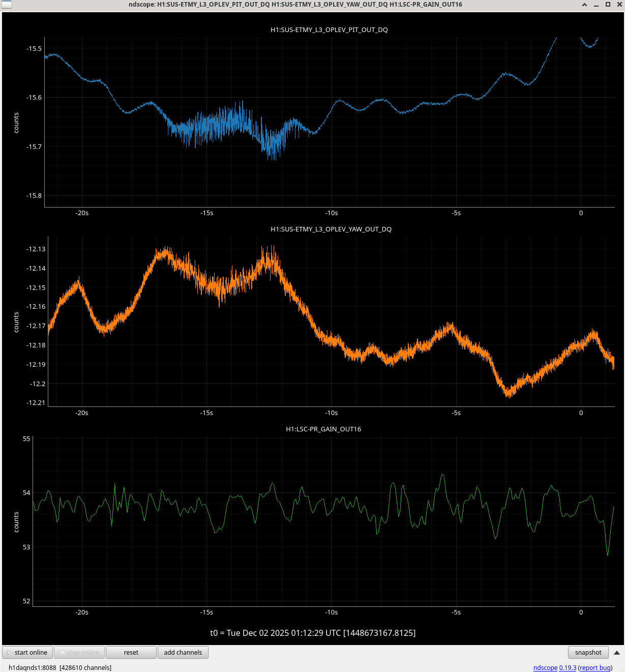Open the ndscope hyperlink in status bar
The image size is (625, 672).
pyautogui.click(x=545, y=667)
